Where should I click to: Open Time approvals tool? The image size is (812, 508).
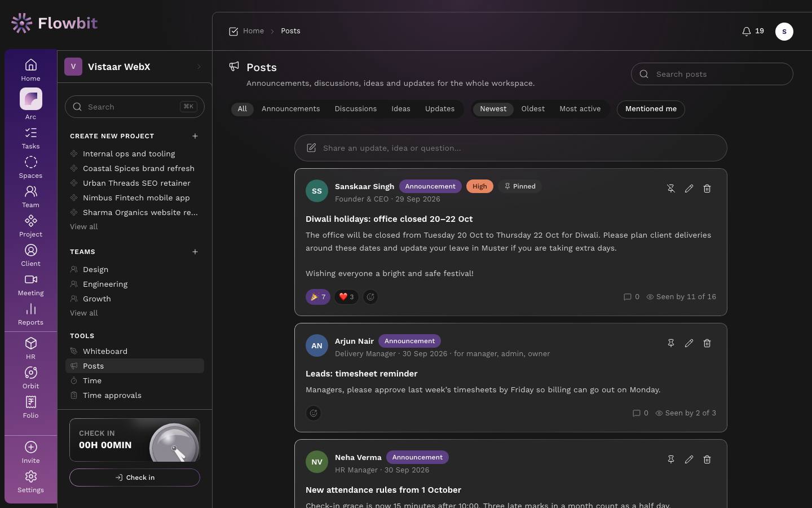(135, 395)
